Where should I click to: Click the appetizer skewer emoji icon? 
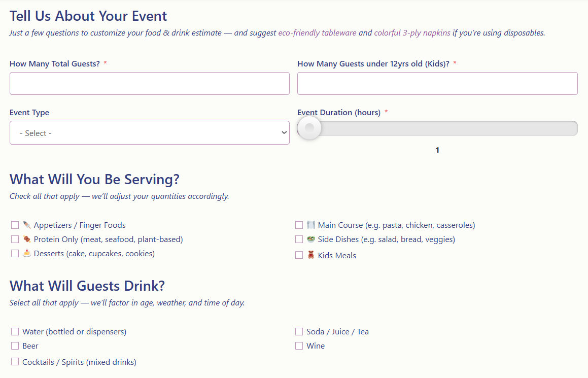(x=26, y=225)
